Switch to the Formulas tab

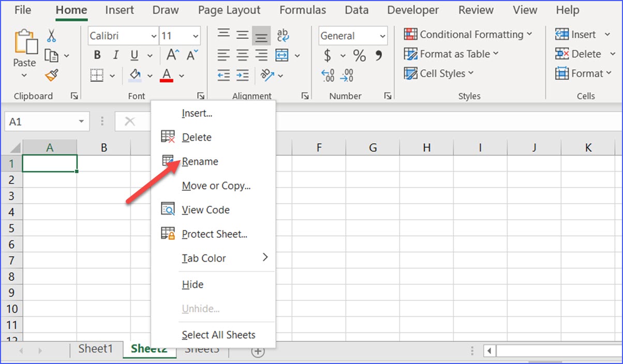[x=303, y=10]
